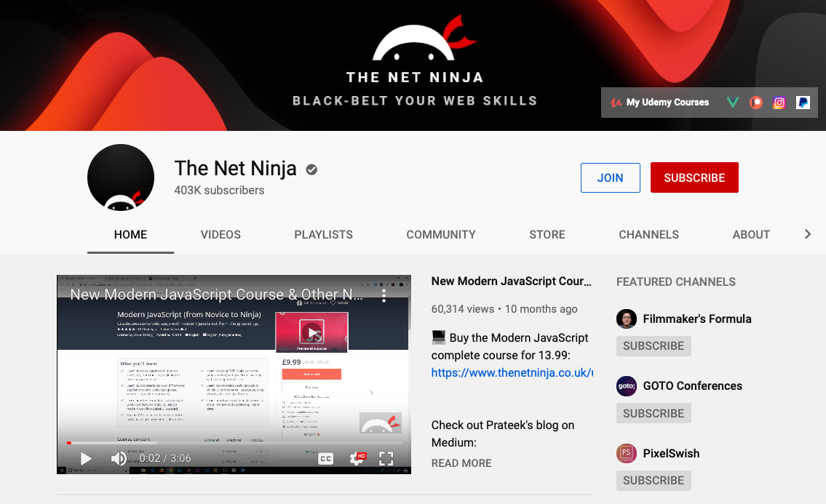Open the PayPal icon link in banner
Viewport: 826px width, 504px height.
pyautogui.click(x=803, y=102)
